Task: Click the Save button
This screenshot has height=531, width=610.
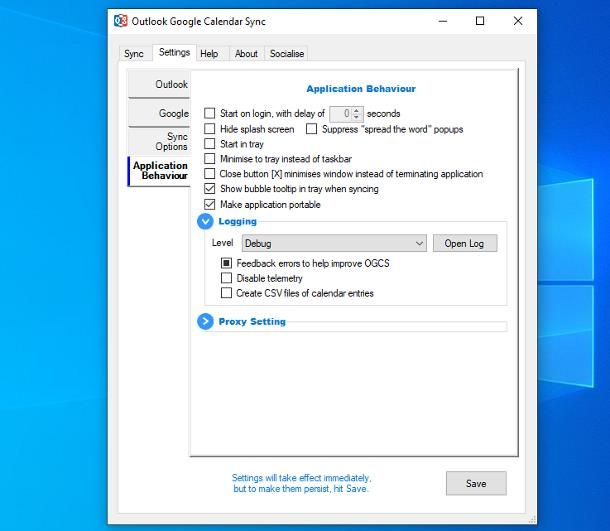Action: coord(476,483)
